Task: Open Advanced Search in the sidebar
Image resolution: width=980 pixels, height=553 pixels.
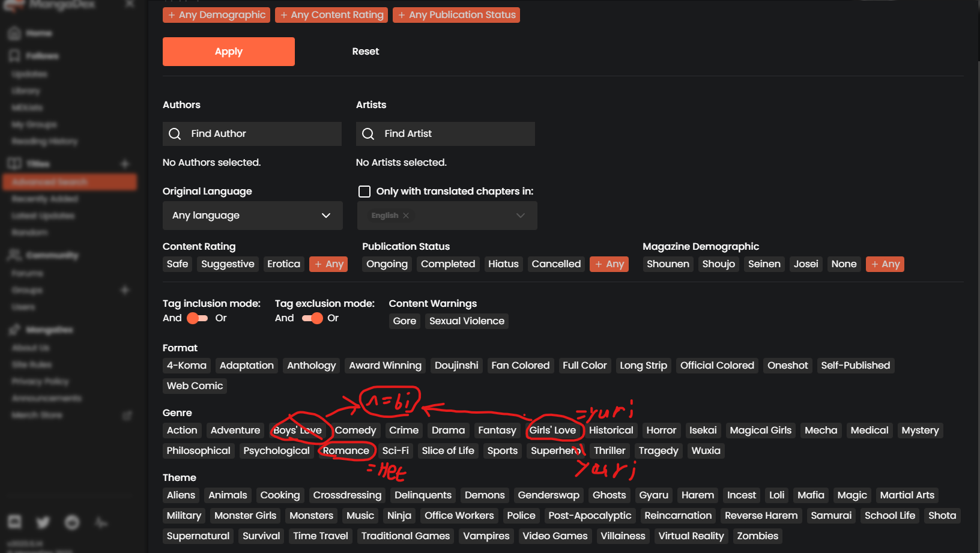Action: [70, 182]
